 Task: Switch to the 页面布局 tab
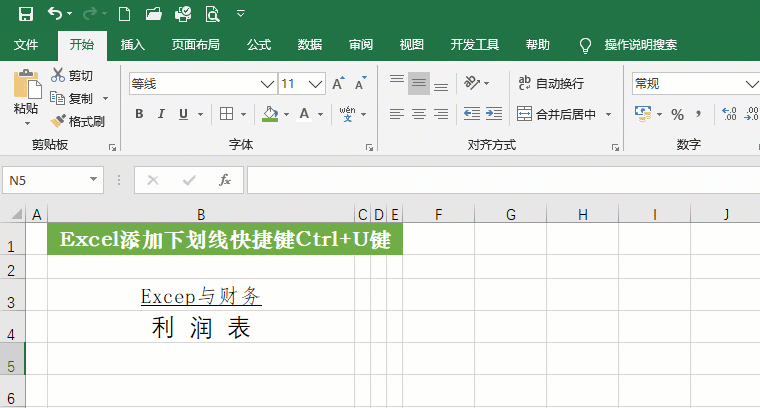[x=195, y=45]
